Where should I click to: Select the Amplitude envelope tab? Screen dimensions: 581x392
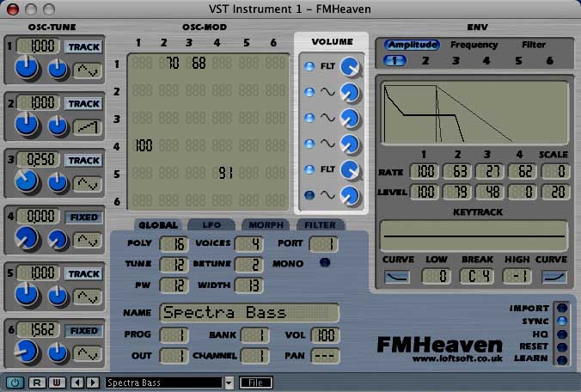tap(412, 45)
